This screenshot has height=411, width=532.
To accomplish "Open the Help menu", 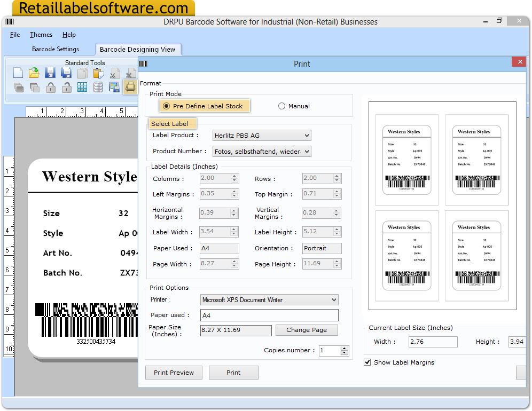I will pos(69,35).
